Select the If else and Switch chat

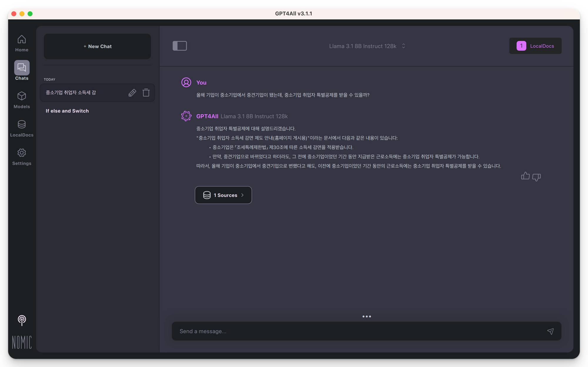[67, 111]
